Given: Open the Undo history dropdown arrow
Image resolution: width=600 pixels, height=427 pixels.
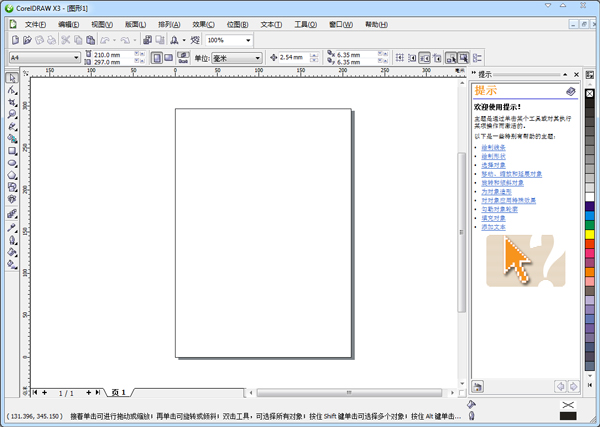Looking at the screenshot, I should [x=114, y=40].
